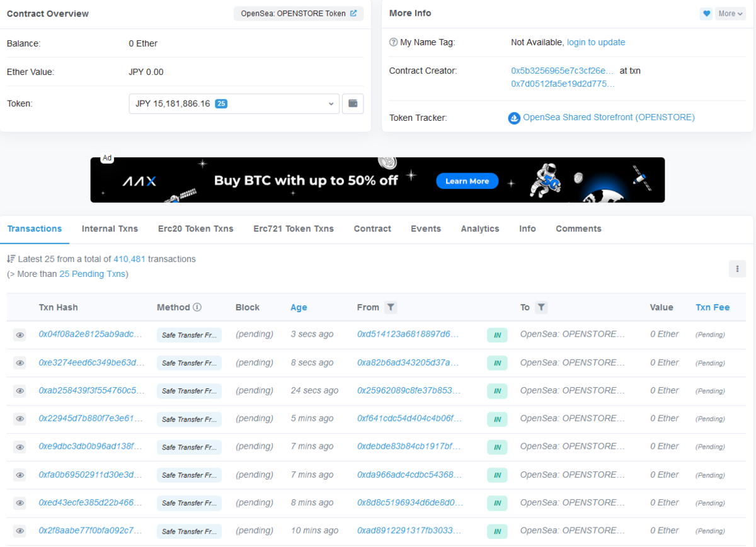Open transaction hash 0xe9dbc3db0b96ad138f
Screen dimensions: 756x547
pyautogui.click(x=91, y=446)
